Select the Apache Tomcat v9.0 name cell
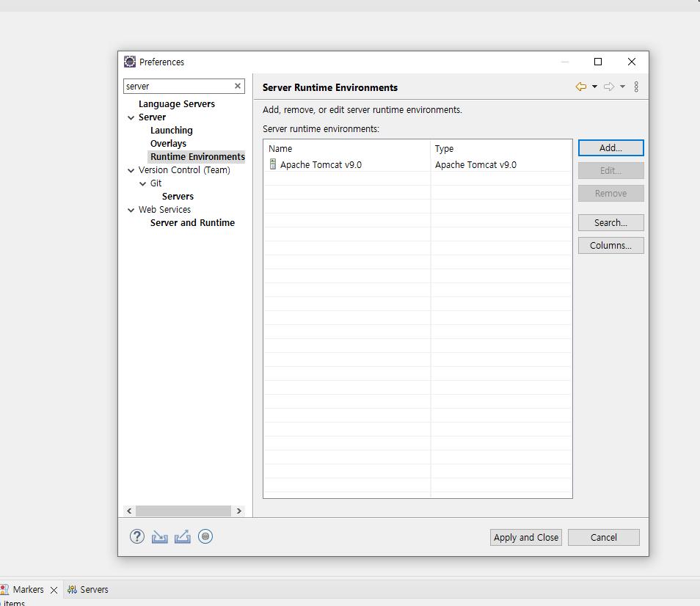Viewport: 700px width, 606px height. pyautogui.click(x=321, y=164)
